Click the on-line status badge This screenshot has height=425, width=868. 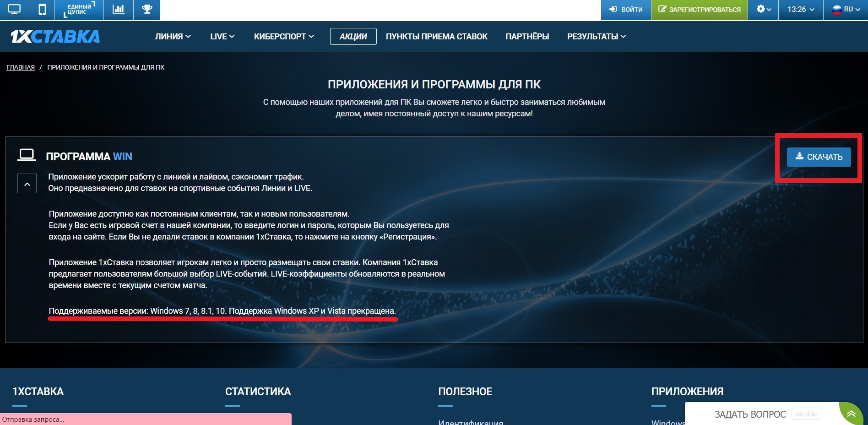click(806, 414)
